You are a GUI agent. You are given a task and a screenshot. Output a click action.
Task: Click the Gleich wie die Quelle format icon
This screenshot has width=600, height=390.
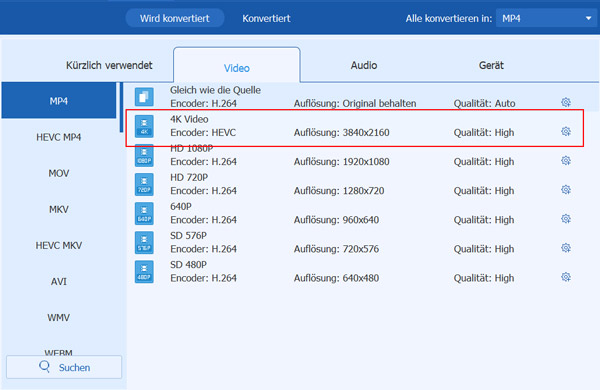144,97
